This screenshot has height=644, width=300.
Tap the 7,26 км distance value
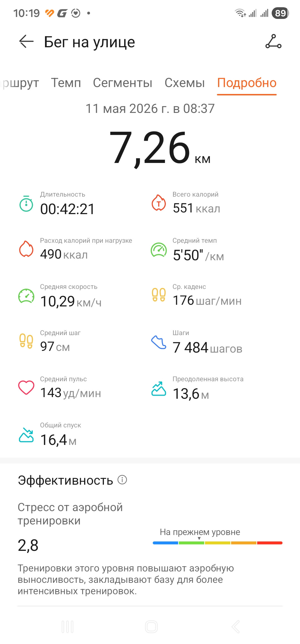click(160, 148)
